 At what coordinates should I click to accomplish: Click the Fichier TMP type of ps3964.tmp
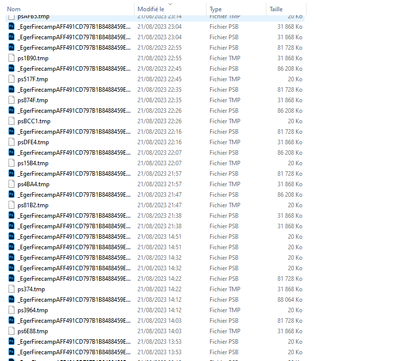(225, 310)
